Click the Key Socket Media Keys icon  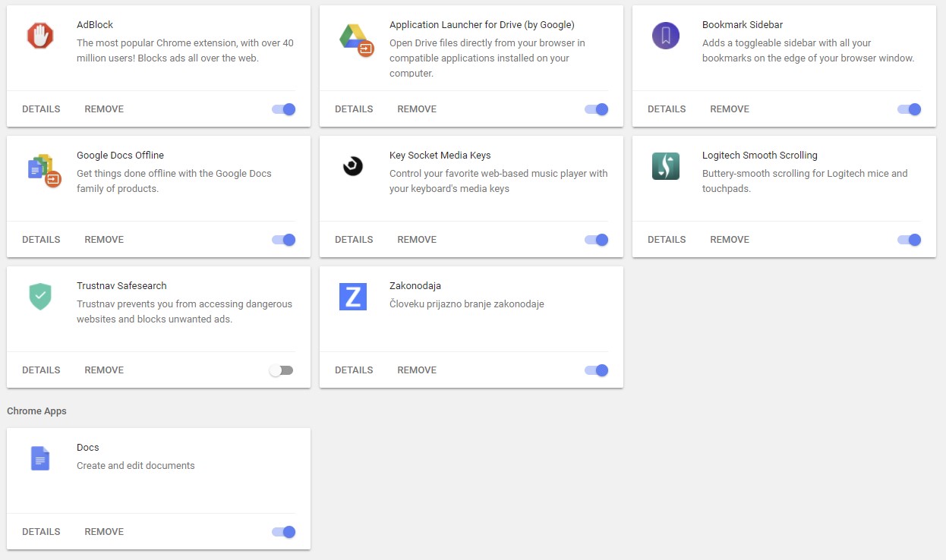tap(353, 166)
